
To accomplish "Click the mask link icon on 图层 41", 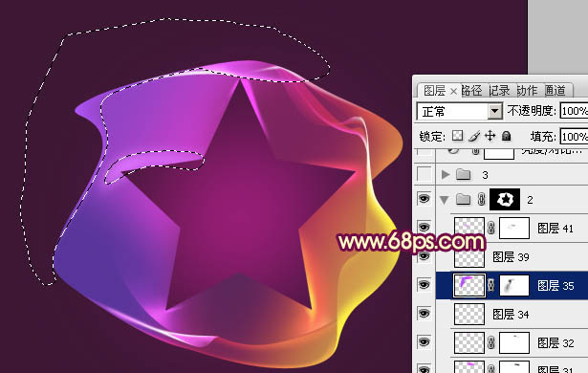I will pos(490,228).
